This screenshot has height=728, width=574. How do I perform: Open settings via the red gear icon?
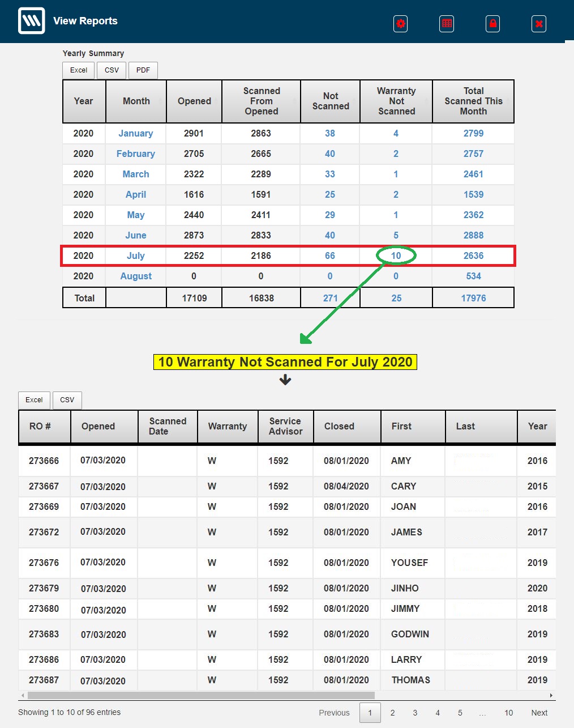tap(401, 24)
